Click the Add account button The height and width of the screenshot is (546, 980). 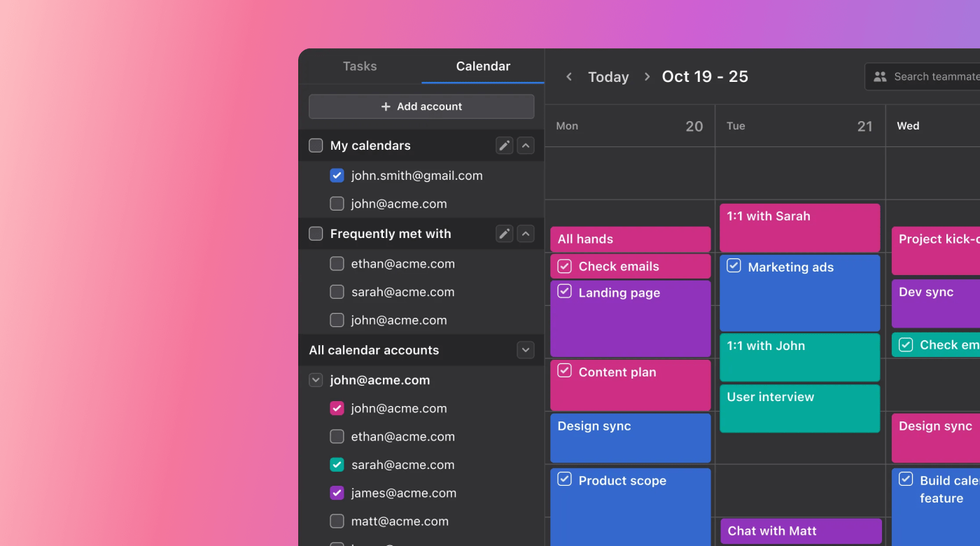[421, 106]
